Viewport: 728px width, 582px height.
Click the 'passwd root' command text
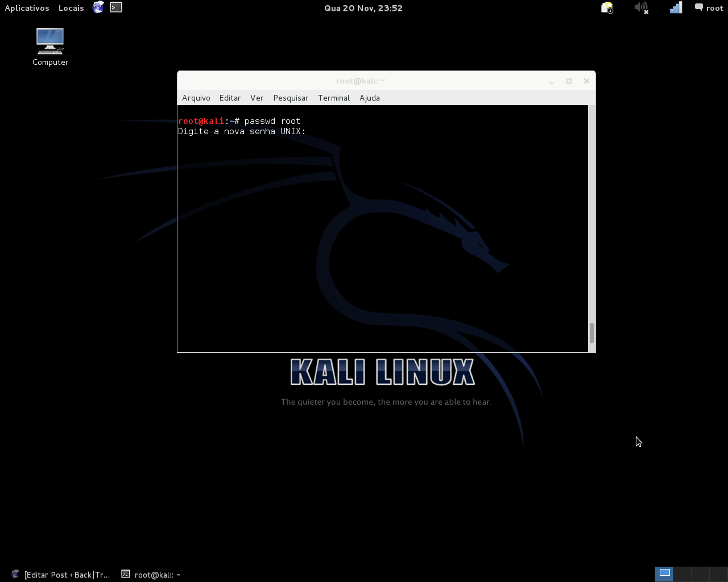(x=272, y=121)
